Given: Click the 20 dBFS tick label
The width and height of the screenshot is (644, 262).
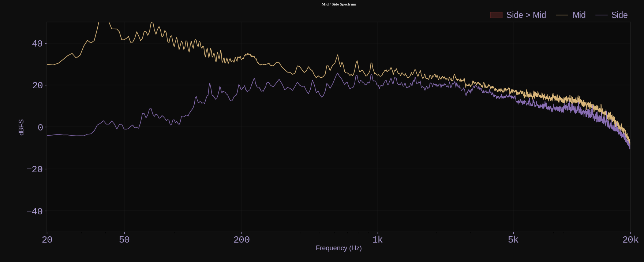Looking at the screenshot, I should click(x=37, y=85).
